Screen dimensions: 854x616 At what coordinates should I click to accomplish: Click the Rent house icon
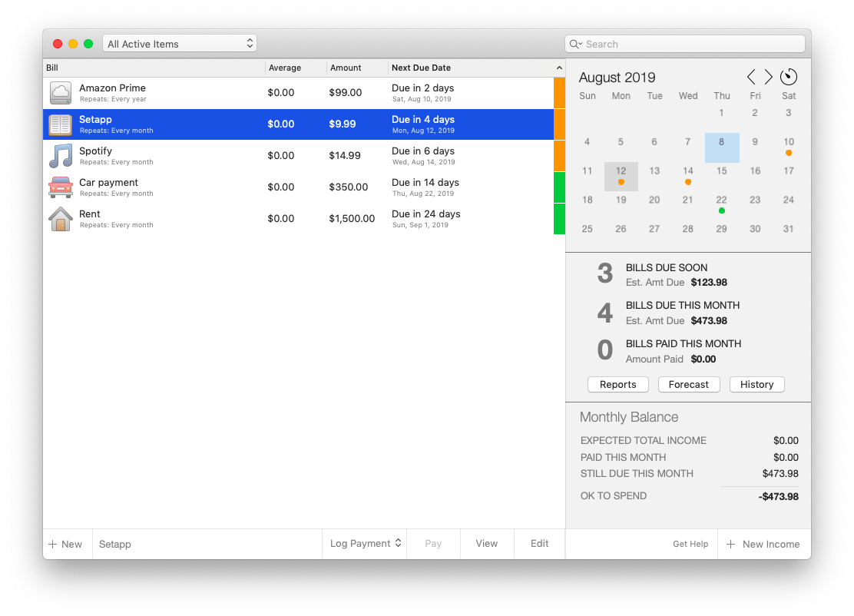(61, 219)
